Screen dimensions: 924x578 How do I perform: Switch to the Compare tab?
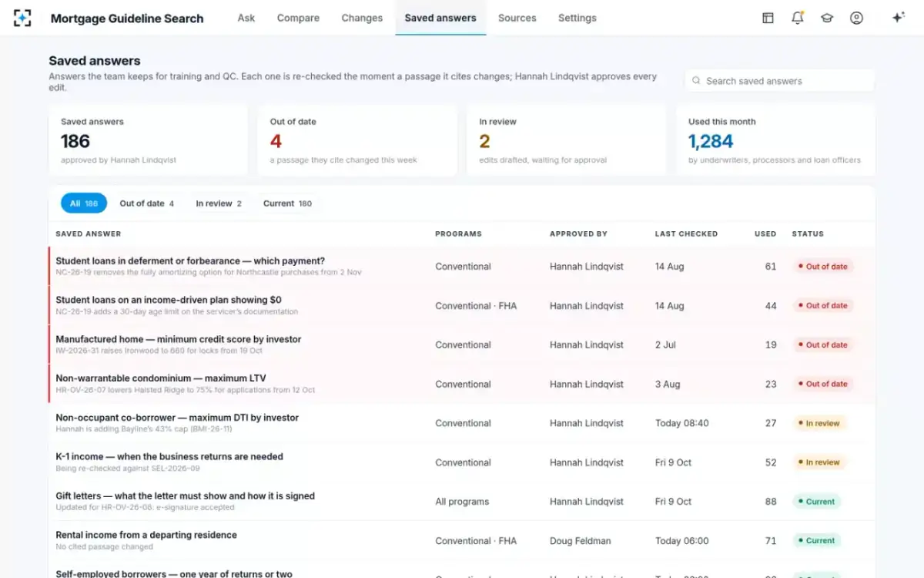tap(298, 18)
